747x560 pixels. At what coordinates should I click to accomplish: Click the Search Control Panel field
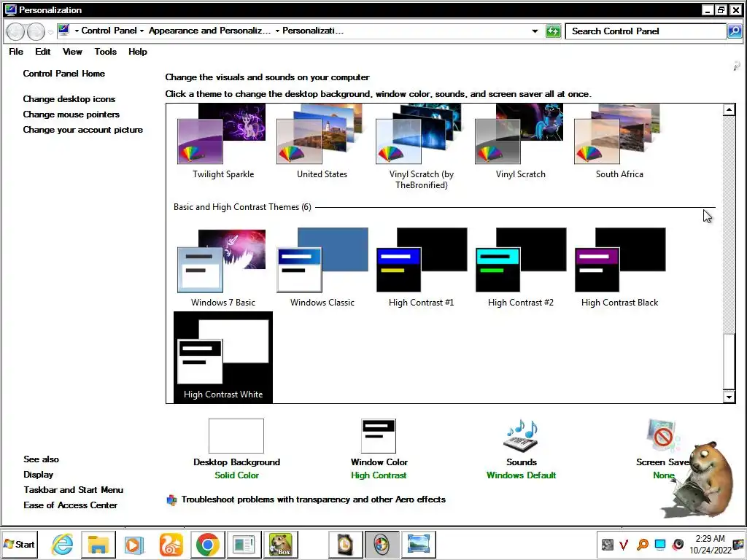(x=646, y=31)
